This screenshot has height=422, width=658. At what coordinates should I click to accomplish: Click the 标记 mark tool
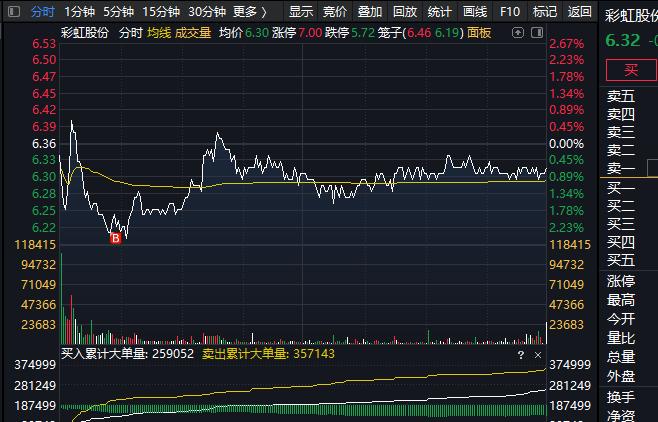click(x=545, y=12)
